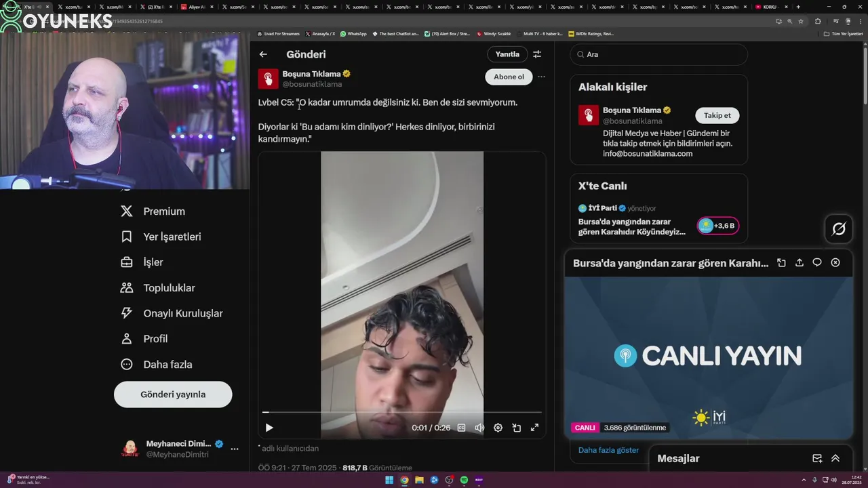The width and height of the screenshot is (868, 488).
Task: Open Anasayfa / X bookmark
Action: click(x=321, y=33)
